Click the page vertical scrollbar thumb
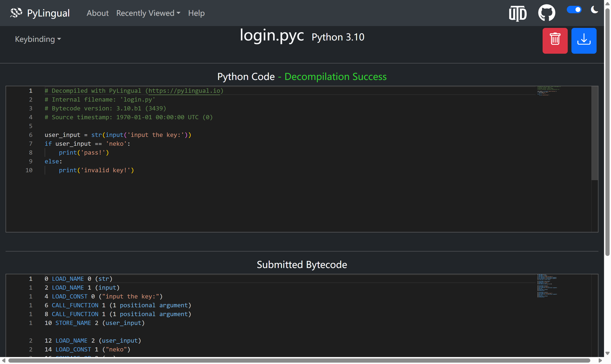The width and height of the screenshot is (611, 364). point(607,132)
